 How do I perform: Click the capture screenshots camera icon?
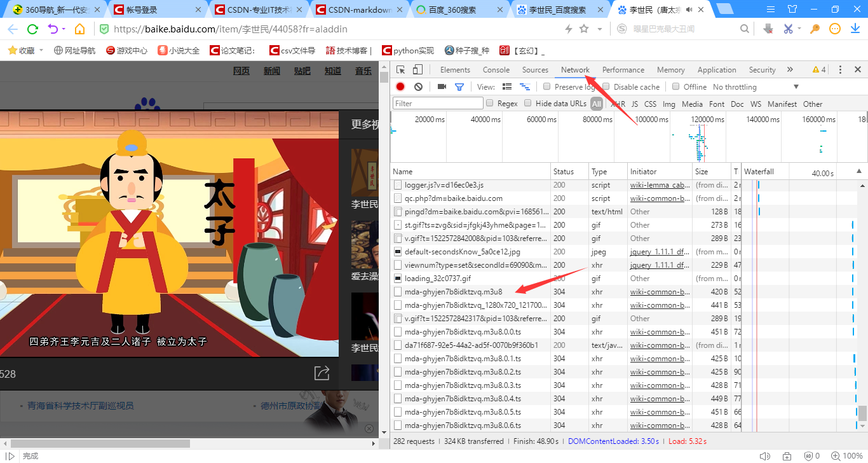coord(442,87)
